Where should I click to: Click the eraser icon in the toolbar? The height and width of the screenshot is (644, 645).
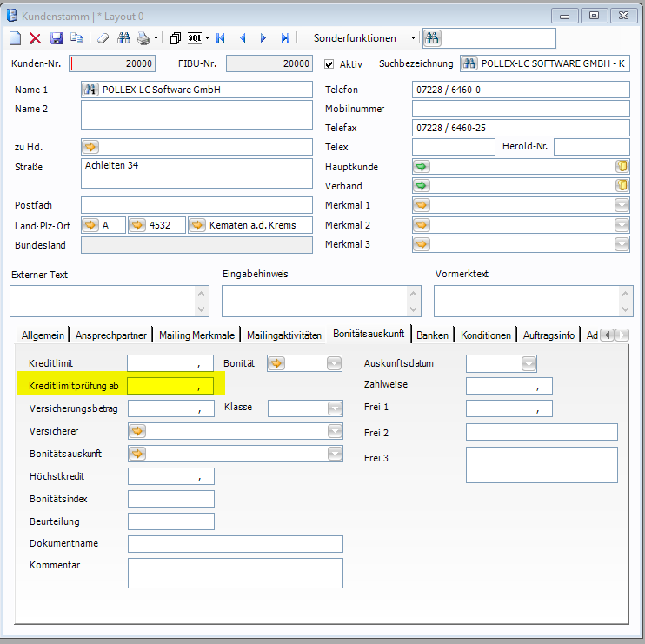coord(103,38)
